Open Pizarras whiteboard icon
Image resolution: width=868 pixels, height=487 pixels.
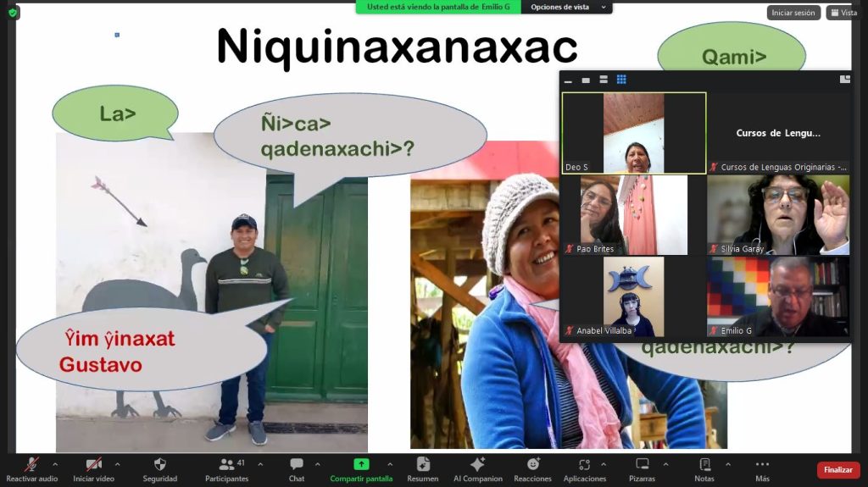click(x=642, y=465)
